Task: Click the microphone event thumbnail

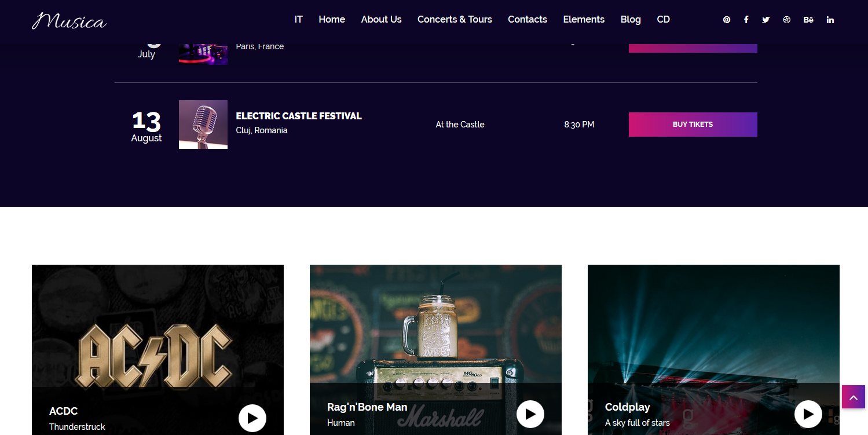Action: point(203,125)
